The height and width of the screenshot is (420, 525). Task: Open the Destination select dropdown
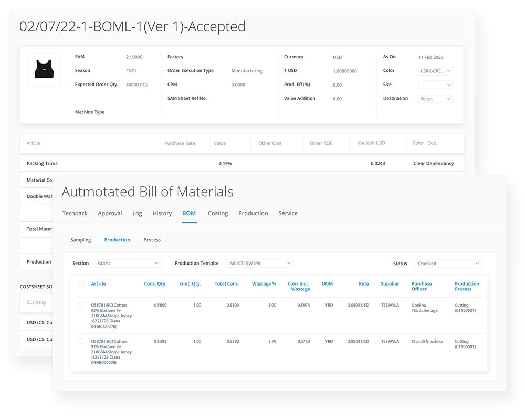point(435,98)
